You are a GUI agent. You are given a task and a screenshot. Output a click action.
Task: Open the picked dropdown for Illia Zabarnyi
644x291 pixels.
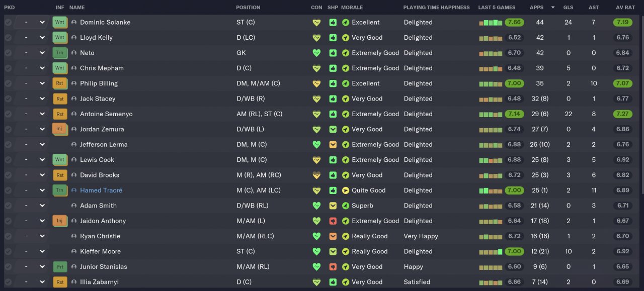point(42,282)
